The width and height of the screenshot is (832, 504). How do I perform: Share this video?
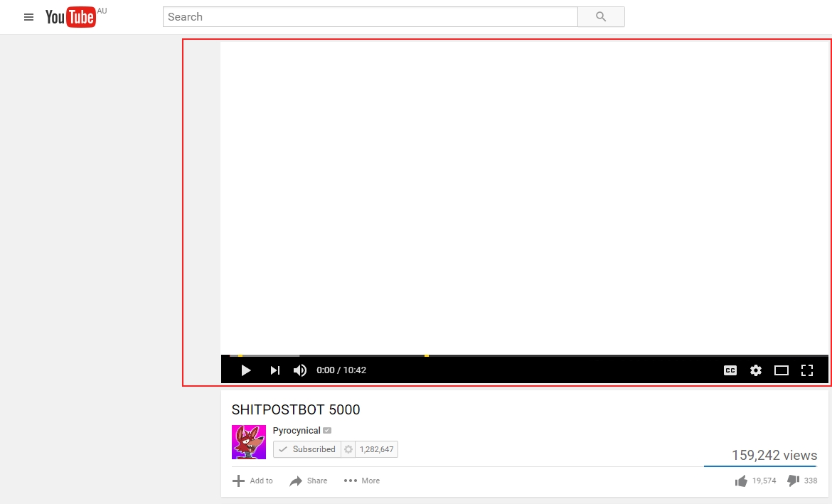click(309, 481)
